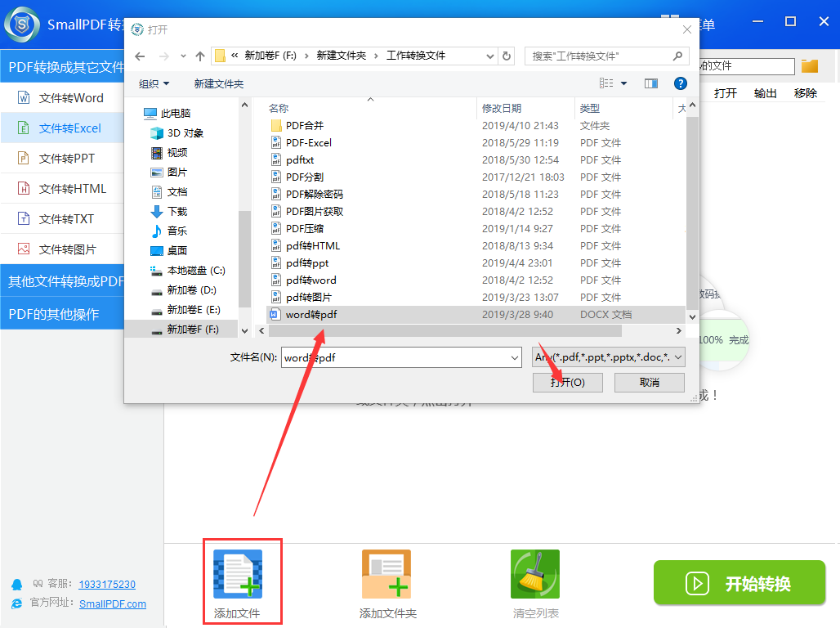The image size is (840, 628).
Task: Open the file type filter dropdown
Action: point(609,357)
